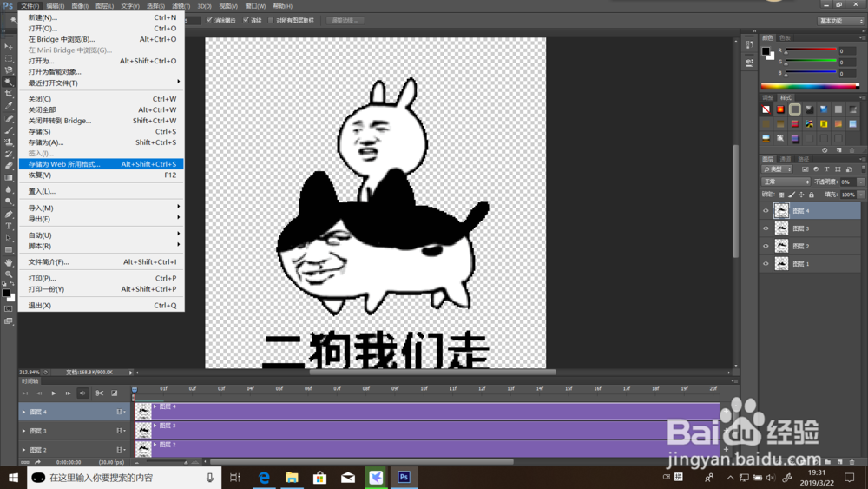Select the Eraser tool

click(9, 166)
